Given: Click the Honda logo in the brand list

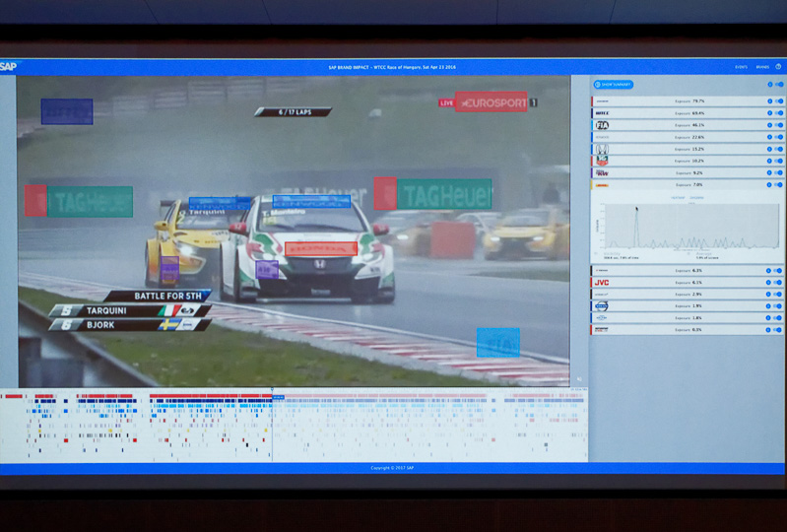Looking at the screenshot, I should click(x=602, y=149).
